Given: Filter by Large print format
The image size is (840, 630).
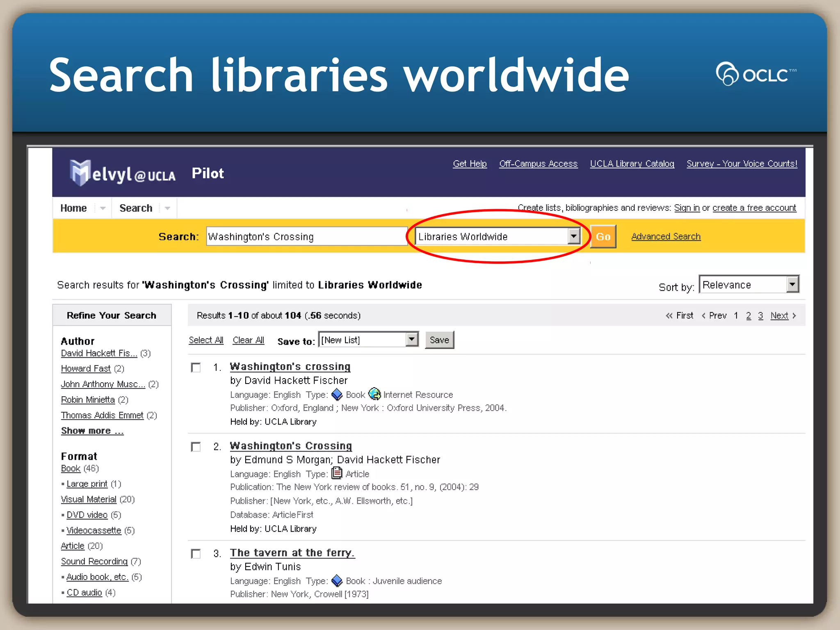Looking at the screenshot, I should point(87,484).
